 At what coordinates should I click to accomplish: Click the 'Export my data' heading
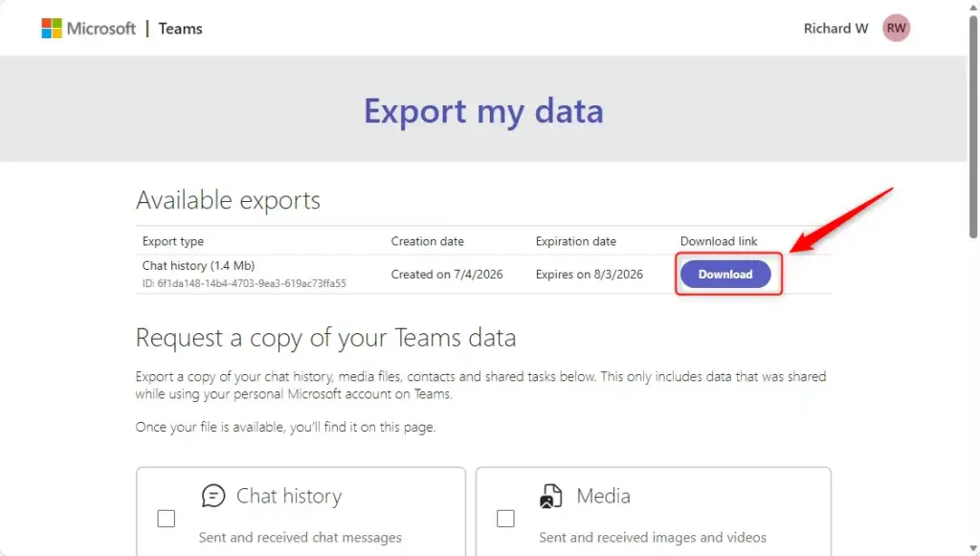[x=483, y=112]
